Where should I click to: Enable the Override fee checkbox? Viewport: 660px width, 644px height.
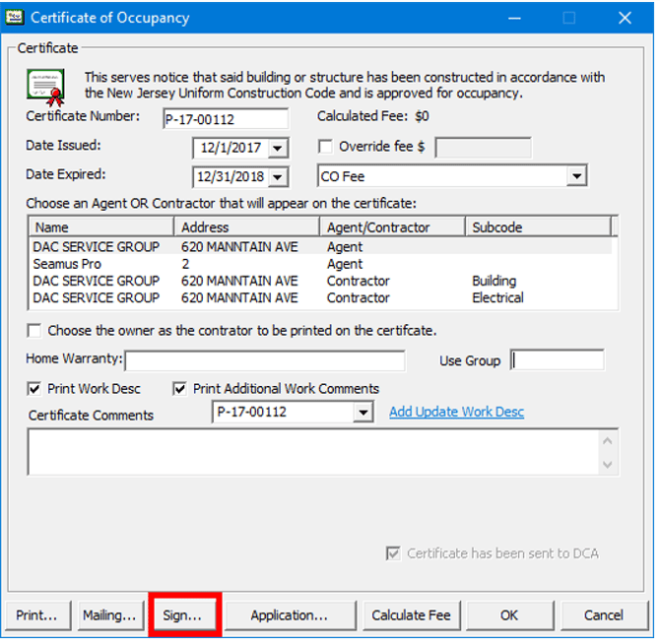click(x=325, y=148)
